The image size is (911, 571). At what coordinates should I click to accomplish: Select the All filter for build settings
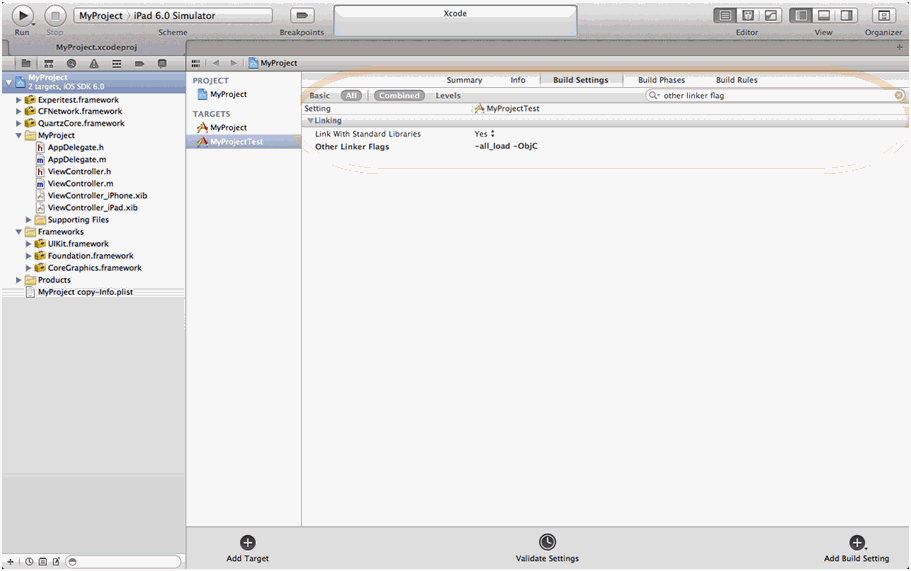(x=351, y=96)
